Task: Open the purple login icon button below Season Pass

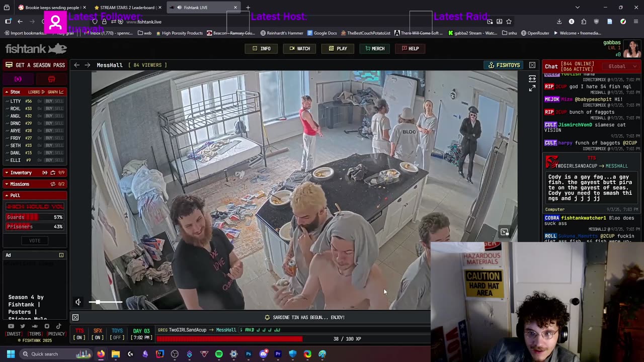Action: point(18,79)
